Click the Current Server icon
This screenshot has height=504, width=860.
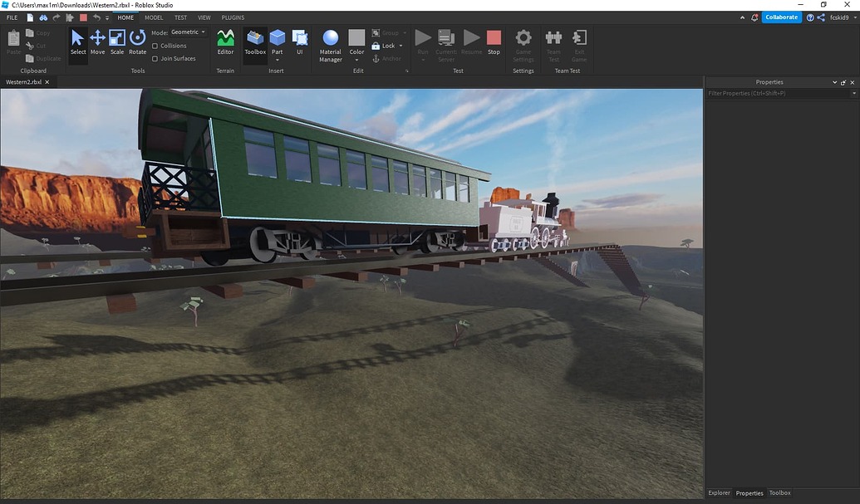click(x=446, y=38)
